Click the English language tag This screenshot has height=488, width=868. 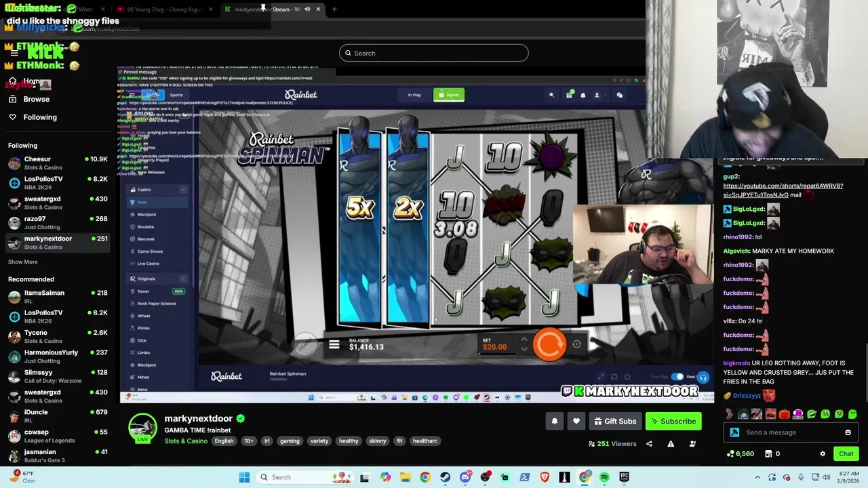(224, 441)
